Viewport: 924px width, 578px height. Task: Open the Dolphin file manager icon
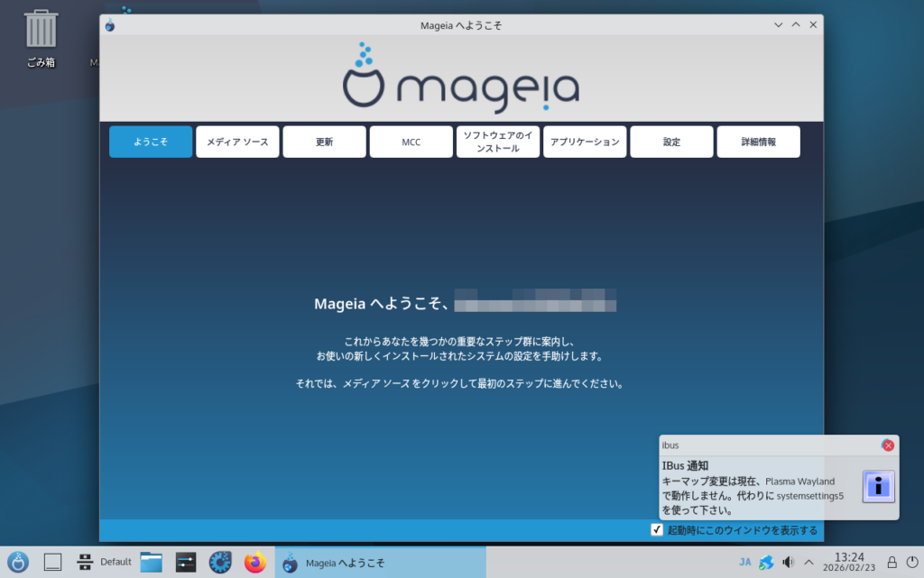[x=151, y=563]
